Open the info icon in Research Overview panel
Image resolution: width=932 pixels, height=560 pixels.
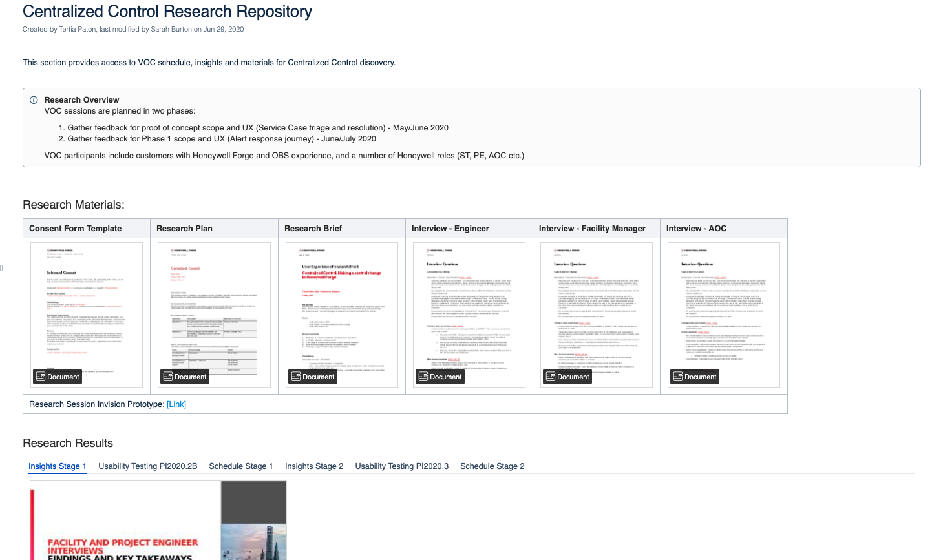pyautogui.click(x=33, y=99)
